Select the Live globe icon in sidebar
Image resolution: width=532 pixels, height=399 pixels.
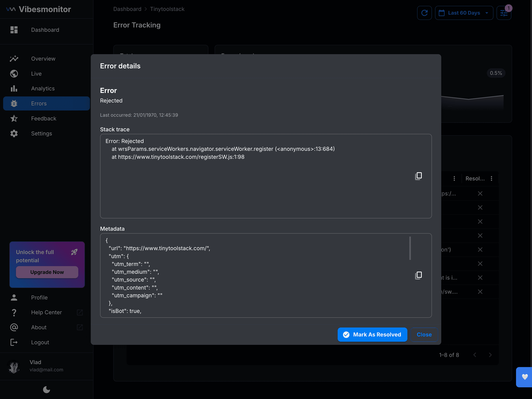pyautogui.click(x=14, y=74)
